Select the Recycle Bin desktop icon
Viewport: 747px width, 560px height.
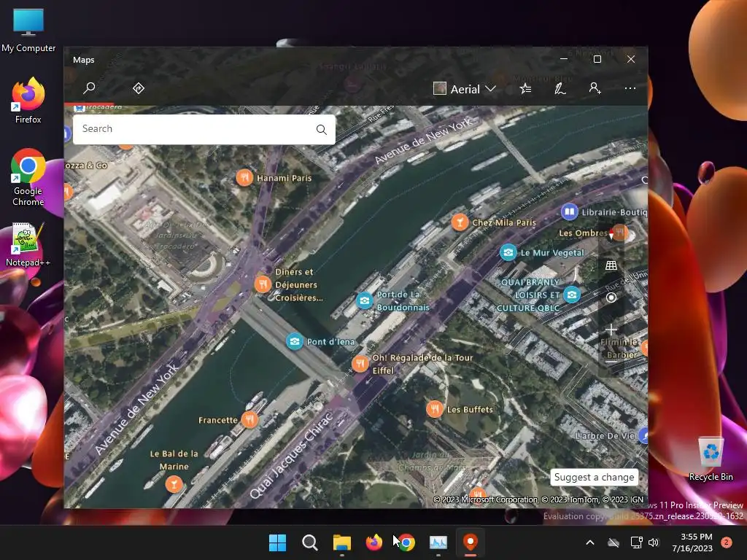pos(711,459)
